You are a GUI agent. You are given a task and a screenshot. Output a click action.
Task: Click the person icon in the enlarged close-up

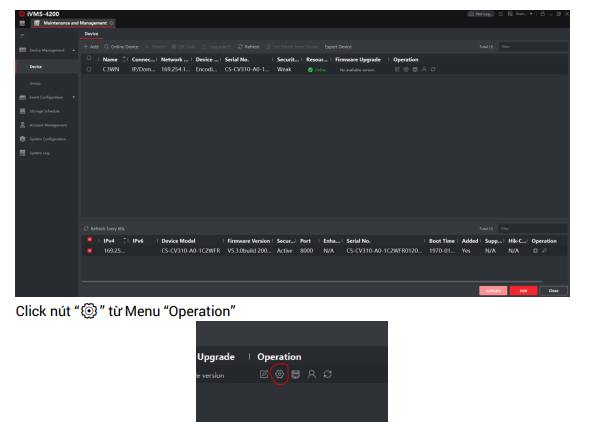coord(312,374)
